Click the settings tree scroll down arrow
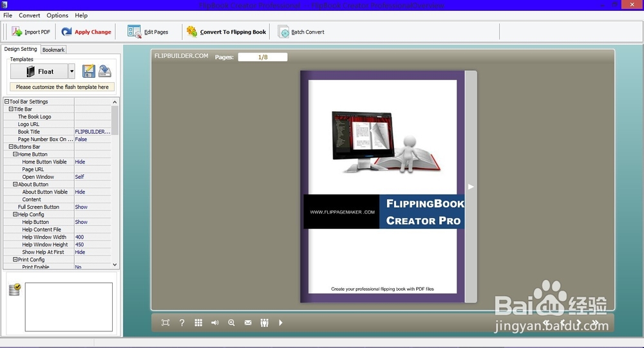This screenshot has height=348, width=644. pyautogui.click(x=115, y=264)
